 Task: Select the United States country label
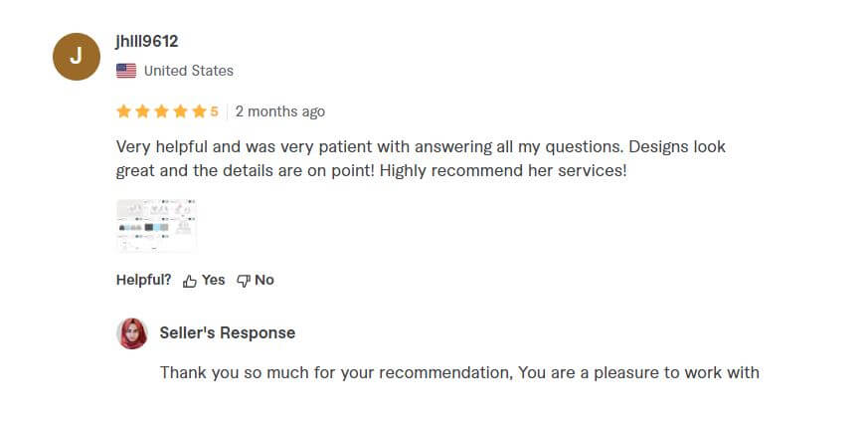[189, 71]
